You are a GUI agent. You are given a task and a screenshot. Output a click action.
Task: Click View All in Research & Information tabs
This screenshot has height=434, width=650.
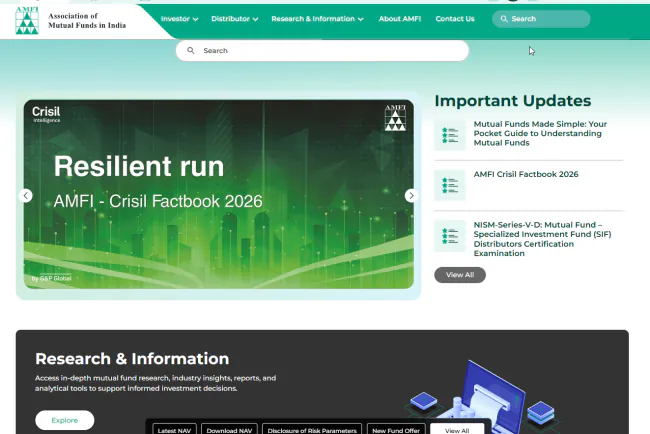click(457, 430)
